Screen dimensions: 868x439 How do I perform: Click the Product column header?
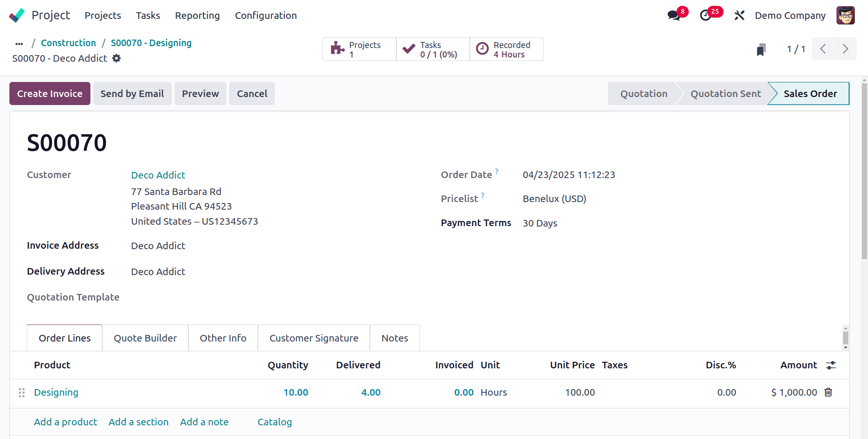52,365
